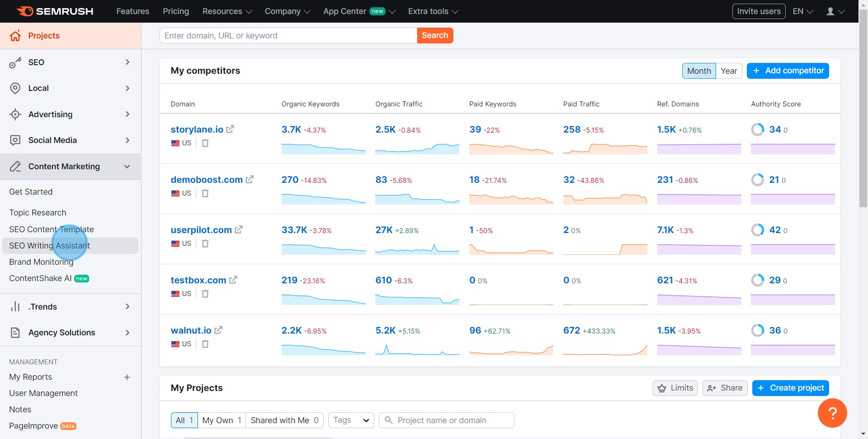868x439 pixels.
Task: Expand the SEO sidebar section
Action: [127, 62]
